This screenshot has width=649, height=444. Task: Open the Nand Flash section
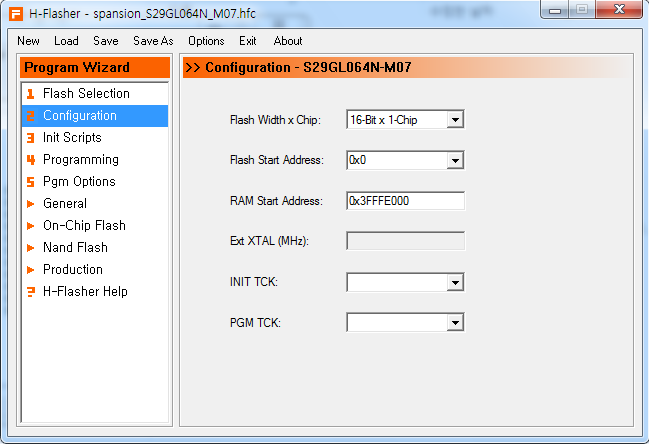pos(95,247)
